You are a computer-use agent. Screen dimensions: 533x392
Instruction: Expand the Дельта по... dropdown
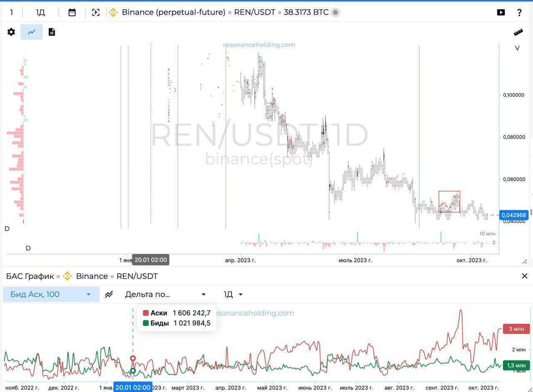click(x=165, y=294)
